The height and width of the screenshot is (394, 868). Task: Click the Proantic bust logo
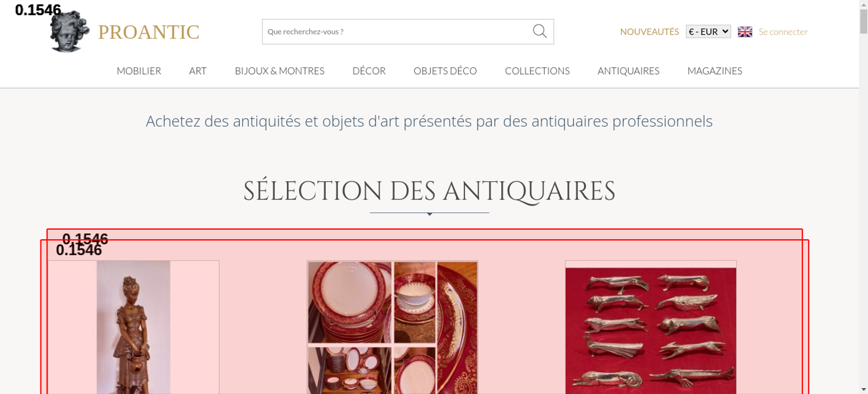point(69,31)
